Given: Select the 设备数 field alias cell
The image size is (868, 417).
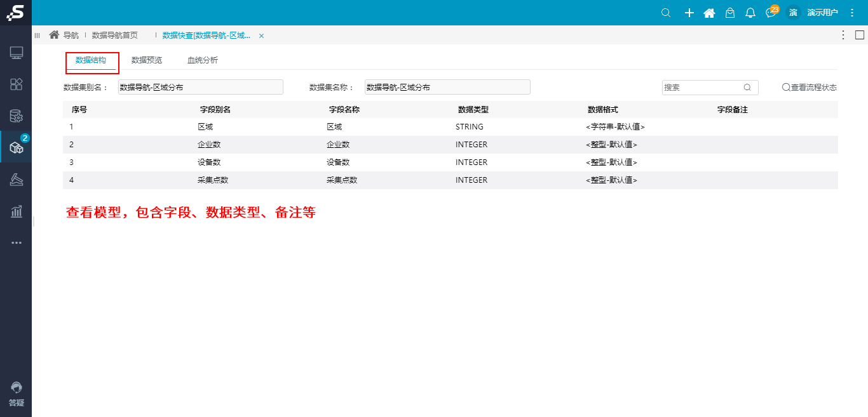Looking at the screenshot, I should (209, 162).
